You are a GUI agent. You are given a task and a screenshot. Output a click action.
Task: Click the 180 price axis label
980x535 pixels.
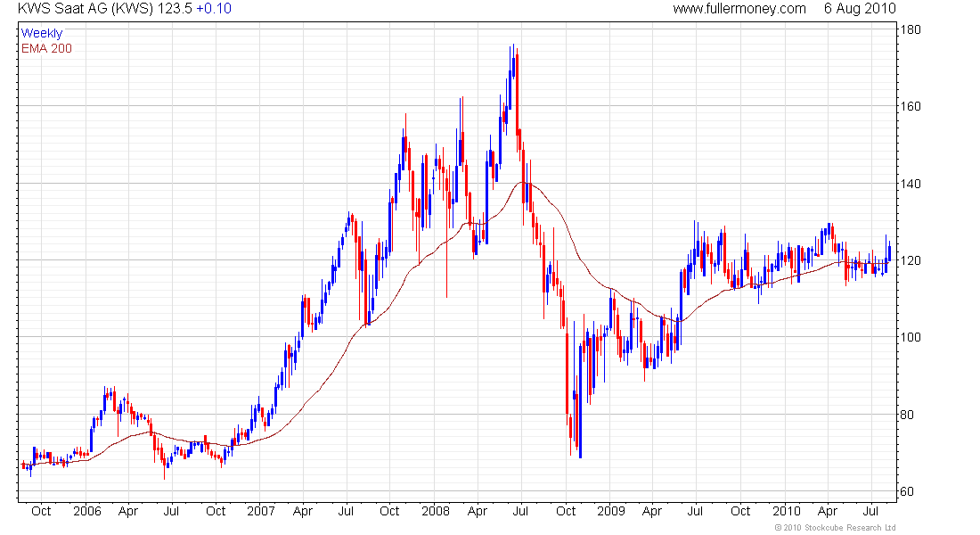pyautogui.click(x=910, y=30)
